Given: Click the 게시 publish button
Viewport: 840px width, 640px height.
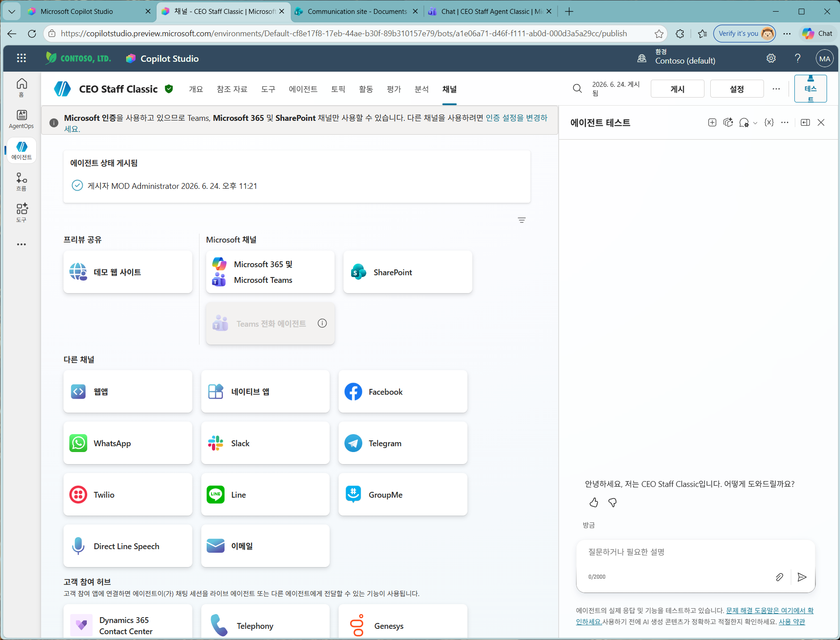Looking at the screenshot, I should [x=678, y=89].
